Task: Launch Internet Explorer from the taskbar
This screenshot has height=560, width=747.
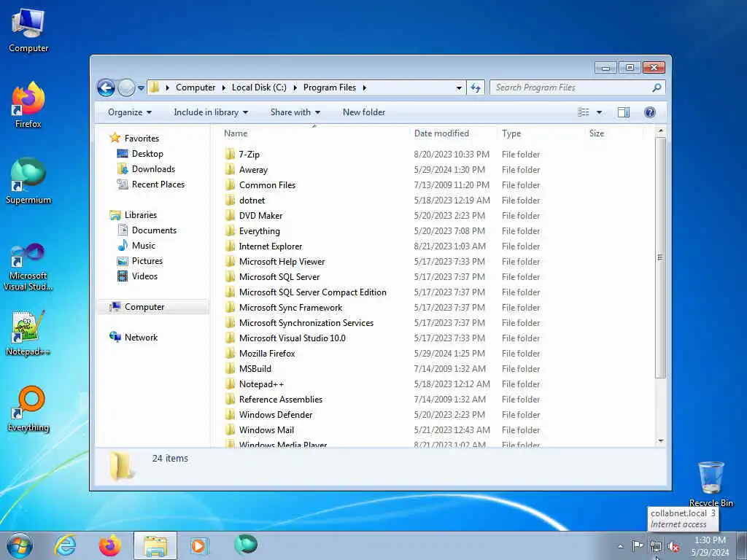Action: point(65,545)
